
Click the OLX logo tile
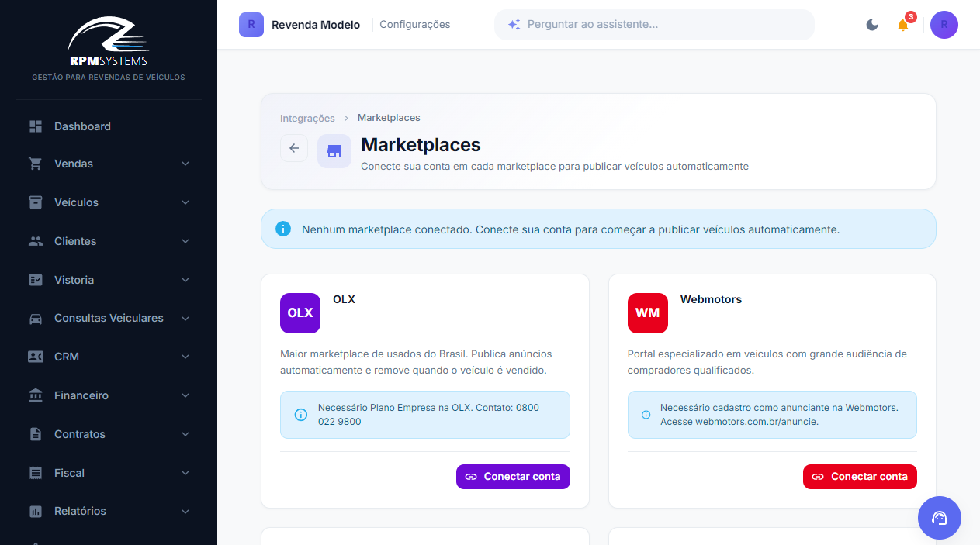tap(300, 313)
